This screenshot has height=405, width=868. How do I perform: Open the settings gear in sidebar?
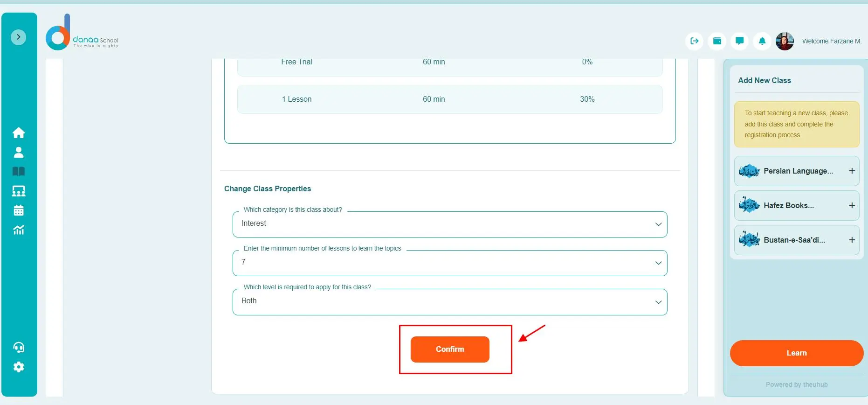click(x=19, y=367)
